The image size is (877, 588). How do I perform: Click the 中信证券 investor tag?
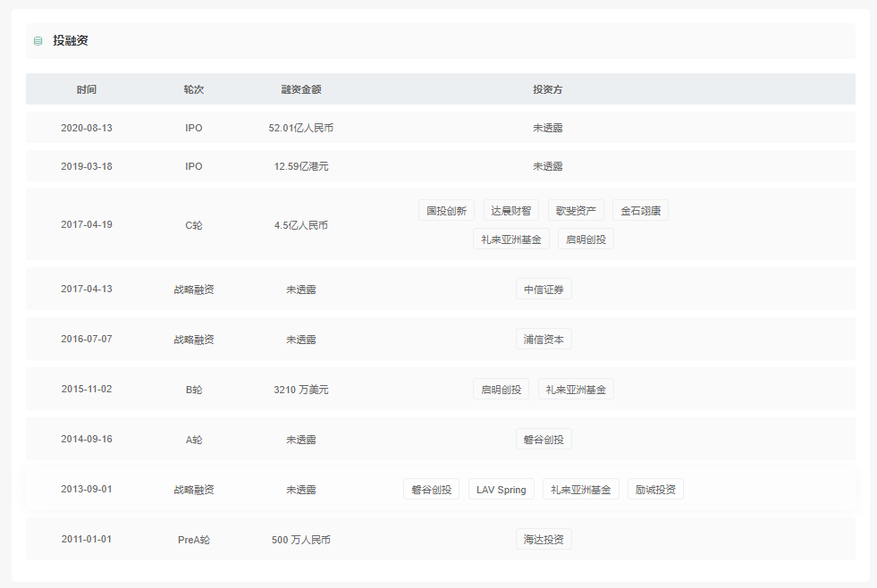click(x=544, y=289)
